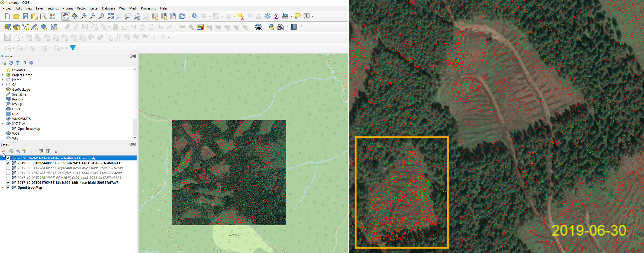Viewport: 644px width, 253px height.
Task: Expand the Home node in Browser
Action: tap(3, 80)
